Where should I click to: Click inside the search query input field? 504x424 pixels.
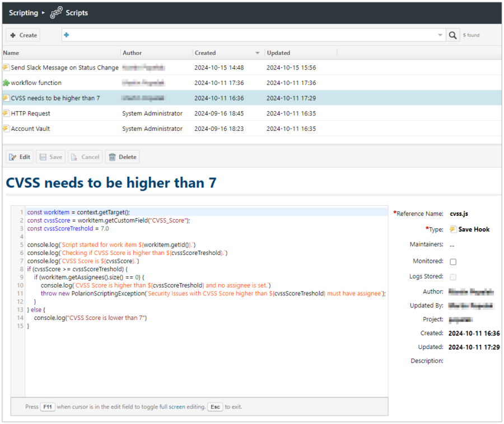[224, 35]
